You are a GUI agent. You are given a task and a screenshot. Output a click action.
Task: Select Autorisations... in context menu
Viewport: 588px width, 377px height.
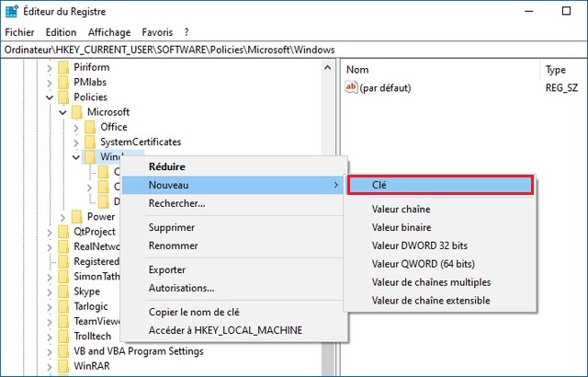[181, 288]
